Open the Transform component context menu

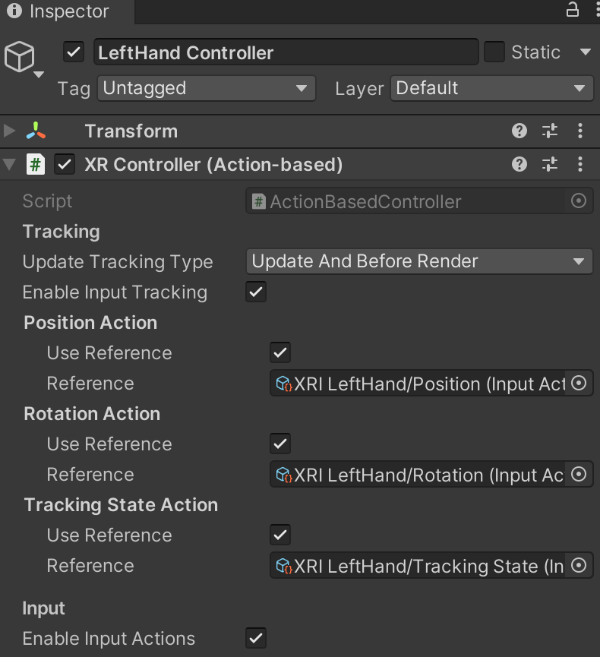[x=580, y=131]
